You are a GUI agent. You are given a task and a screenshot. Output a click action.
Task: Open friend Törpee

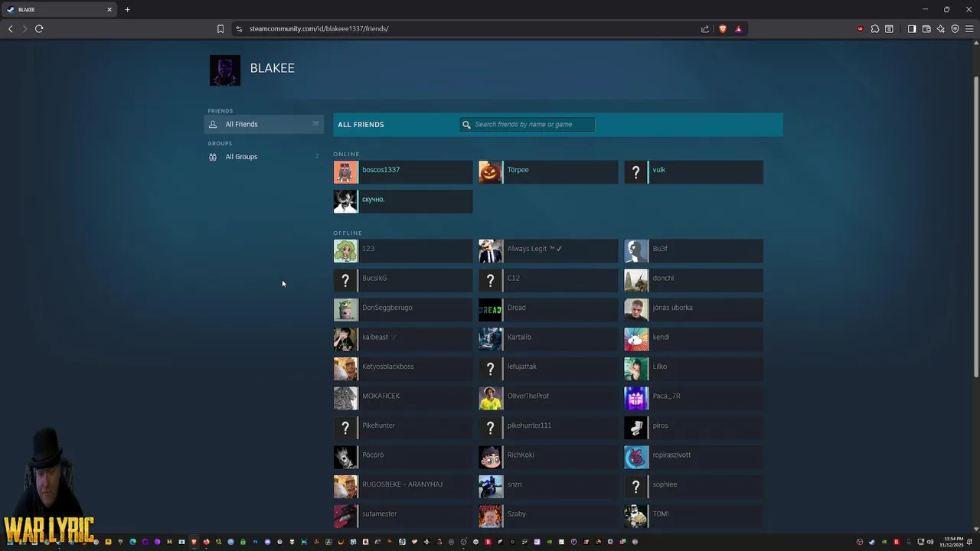(548, 172)
